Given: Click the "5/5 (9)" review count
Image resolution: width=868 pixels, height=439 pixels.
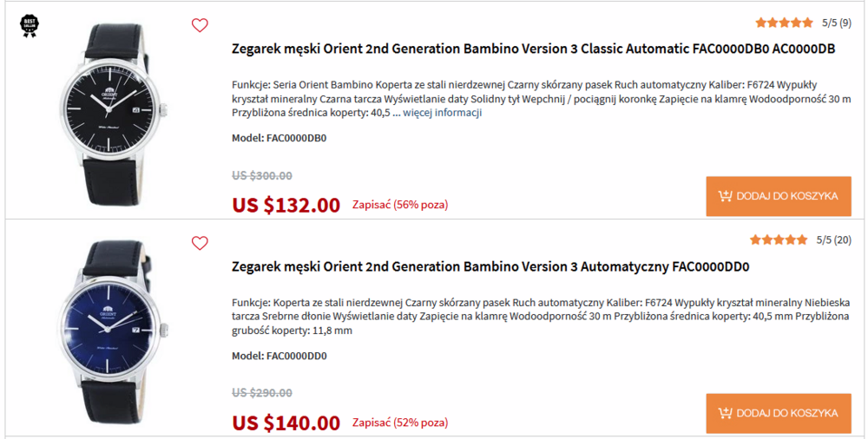Looking at the screenshot, I should [836, 23].
